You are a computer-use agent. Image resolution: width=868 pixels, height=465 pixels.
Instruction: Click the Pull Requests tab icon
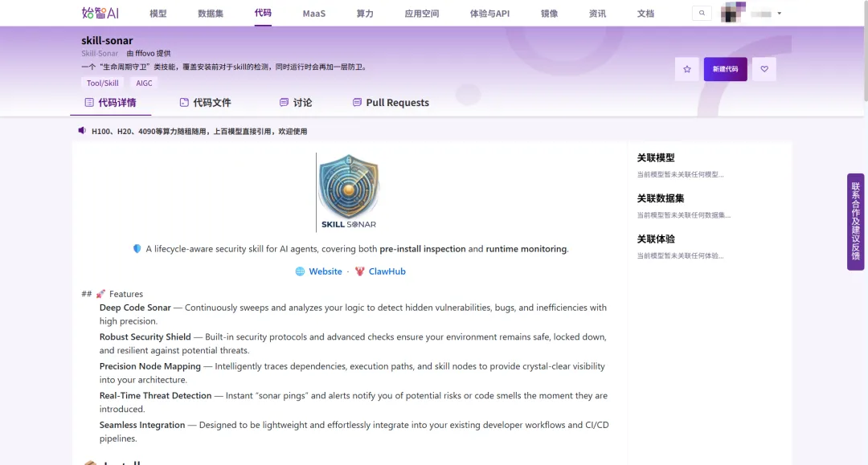click(357, 102)
